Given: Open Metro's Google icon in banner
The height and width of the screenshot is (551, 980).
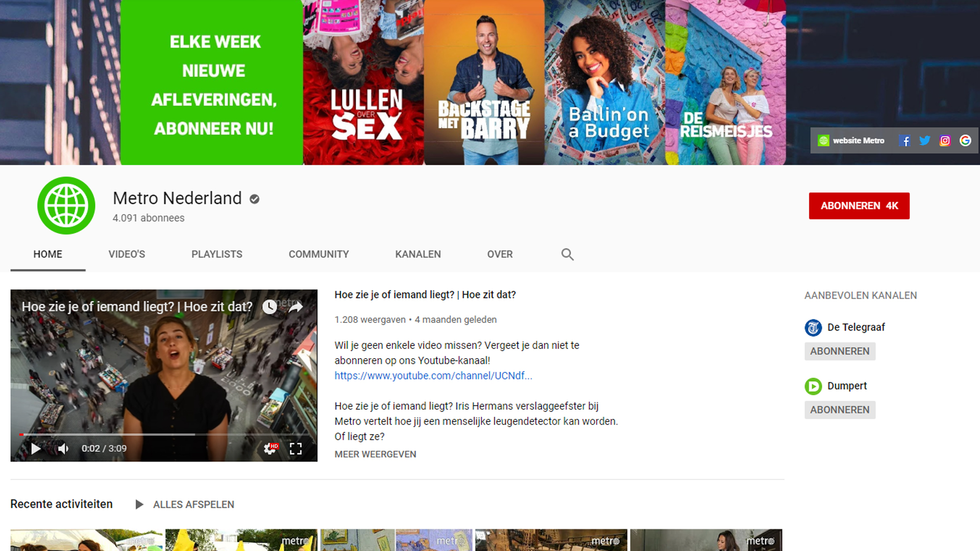Looking at the screenshot, I should click(x=965, y=141).
